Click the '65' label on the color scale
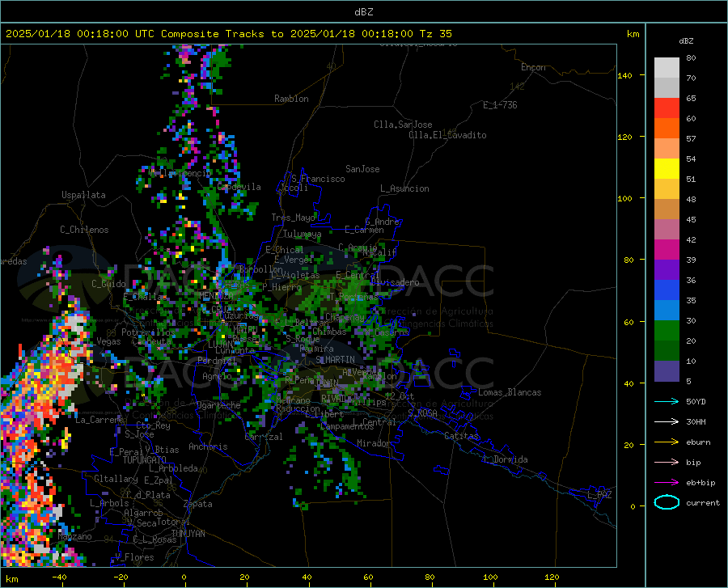Image resolution: width=728 pixels, height=588 pixels. [691, 99]
